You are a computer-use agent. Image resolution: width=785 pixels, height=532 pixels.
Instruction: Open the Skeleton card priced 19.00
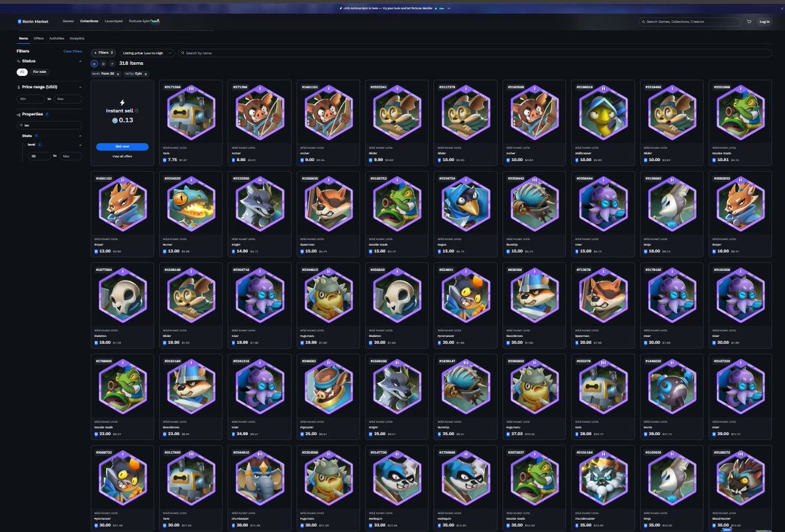pos(122,306)
